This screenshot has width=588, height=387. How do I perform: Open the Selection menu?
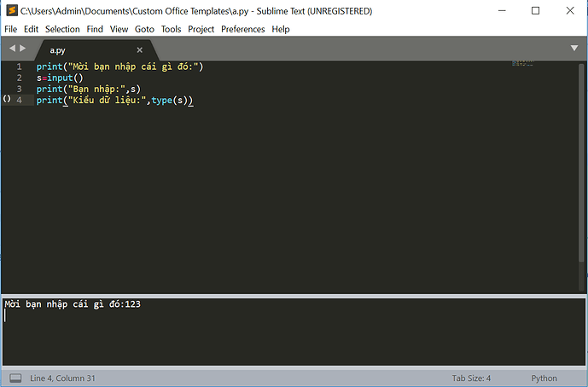point(62,29)
